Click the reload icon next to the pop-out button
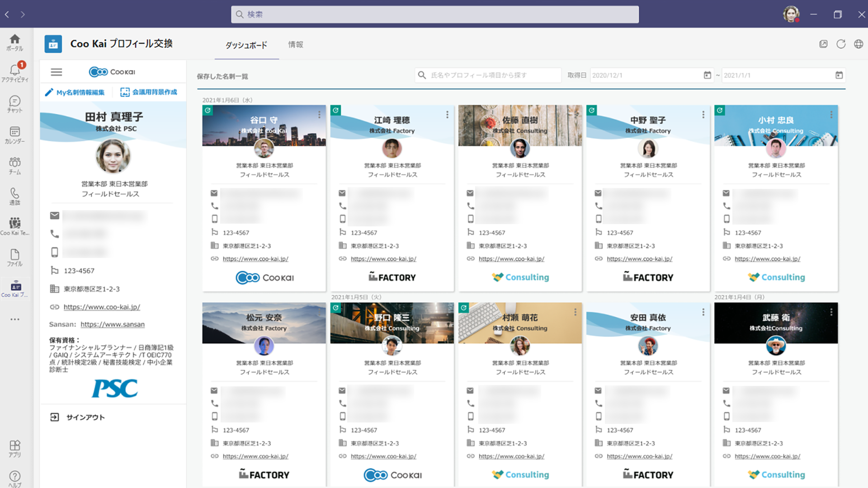Viewport: 868px width, 488px height. pyautogui.click(x=841, y=44)
